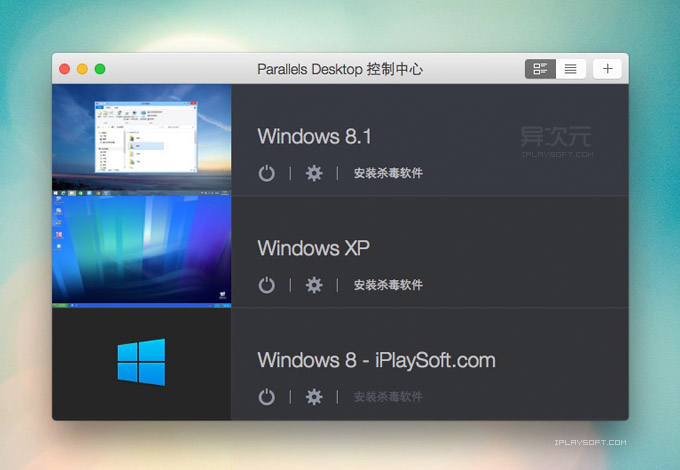Maximize the control center with green button
This screenshot has width=680, height=470.
tap(100, 69)
